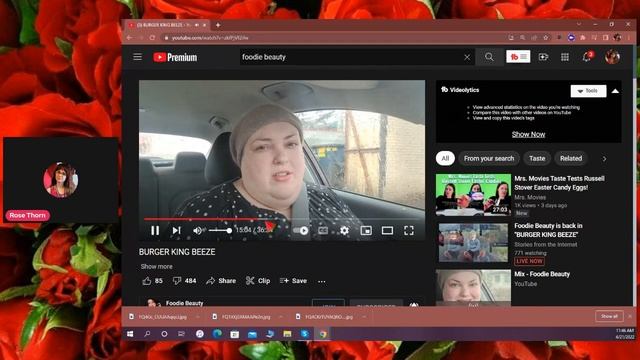Image resolution: width=640 pixels, height=360 pixels.
Task: Collapse the Videolytics panel arrow
Action: (615, 91)
